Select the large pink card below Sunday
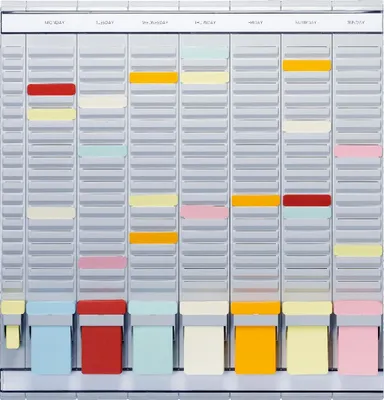384x400 pixels. (358, 351)
